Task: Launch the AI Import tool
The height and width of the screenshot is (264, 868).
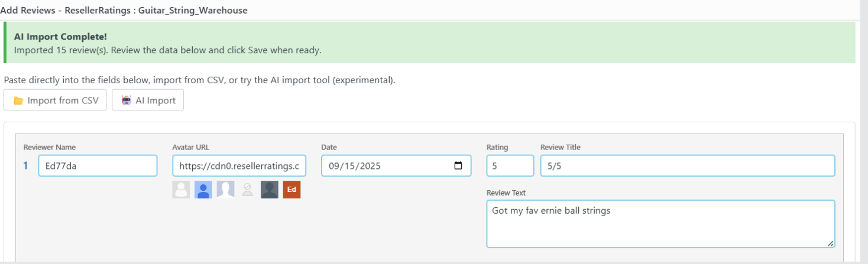Action: coord(148,100)
